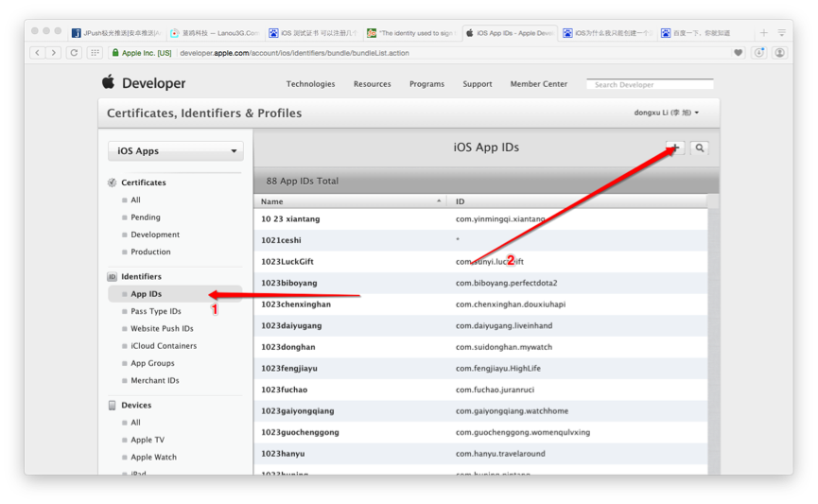Open Support in top navigation
The image size is (818, 504).
[478, 84]
